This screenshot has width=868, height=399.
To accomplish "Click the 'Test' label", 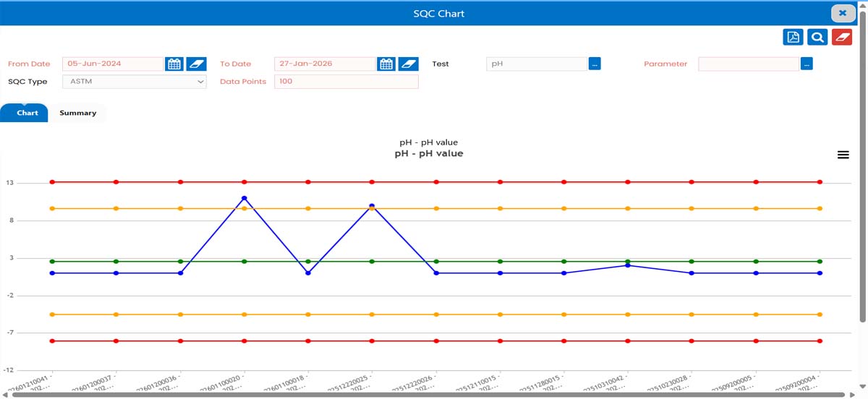I will click(441, 64).
